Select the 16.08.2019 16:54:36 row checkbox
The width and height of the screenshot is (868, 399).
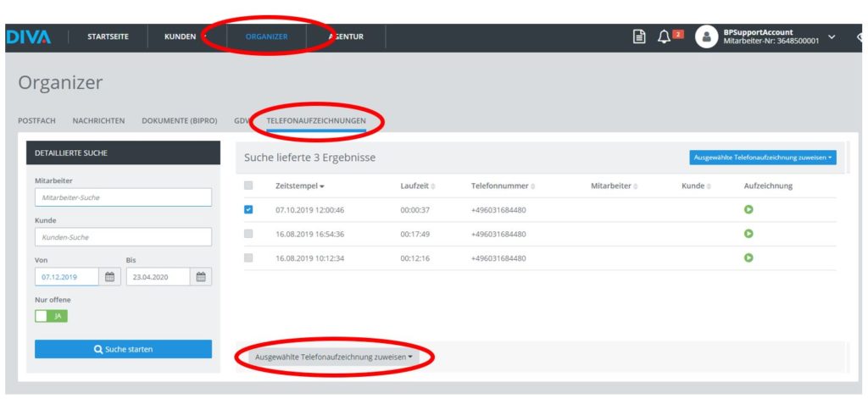pos(248,234)
